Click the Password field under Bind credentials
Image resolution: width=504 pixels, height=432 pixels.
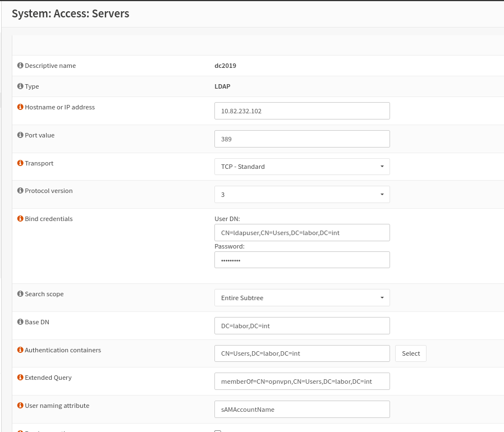(x=302, y=259)
